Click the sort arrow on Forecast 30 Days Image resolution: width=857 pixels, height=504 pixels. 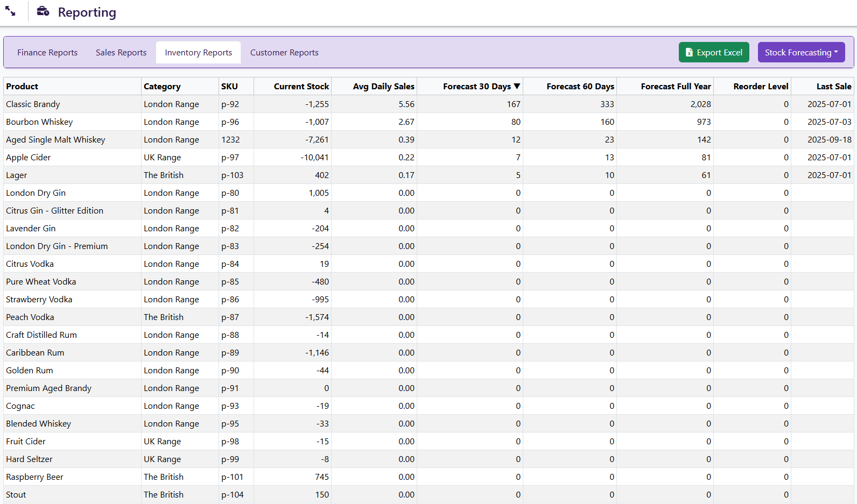[x=517, y=86]
